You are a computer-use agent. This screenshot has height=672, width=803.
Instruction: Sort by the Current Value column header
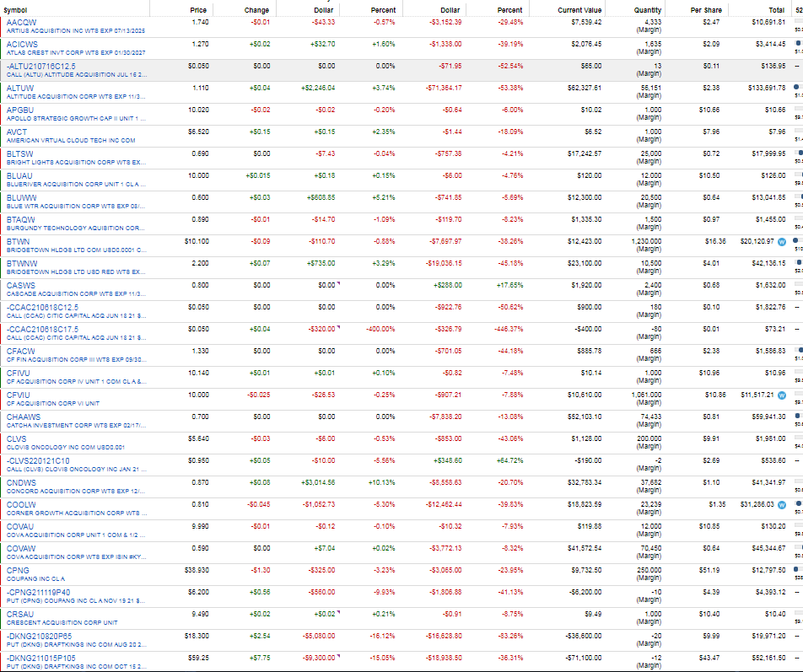pos(579,10)
